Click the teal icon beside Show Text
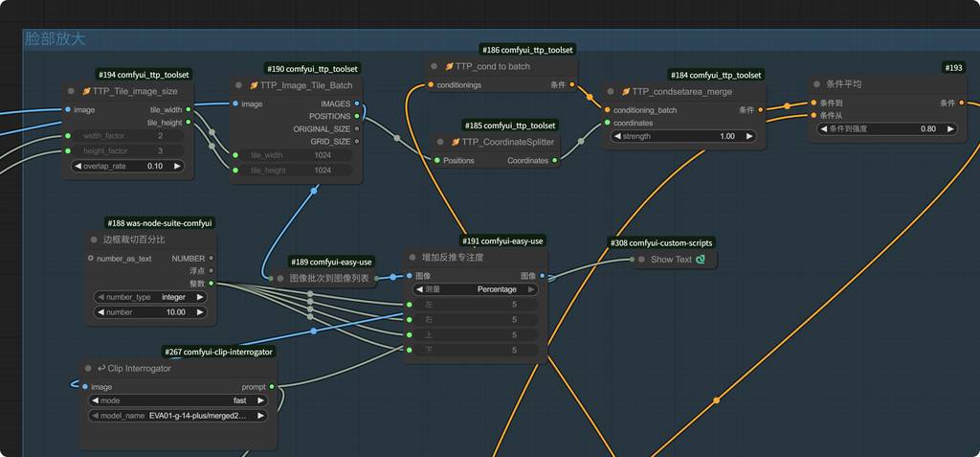Viewport: 980px width, 457px height. pos(701,260)
